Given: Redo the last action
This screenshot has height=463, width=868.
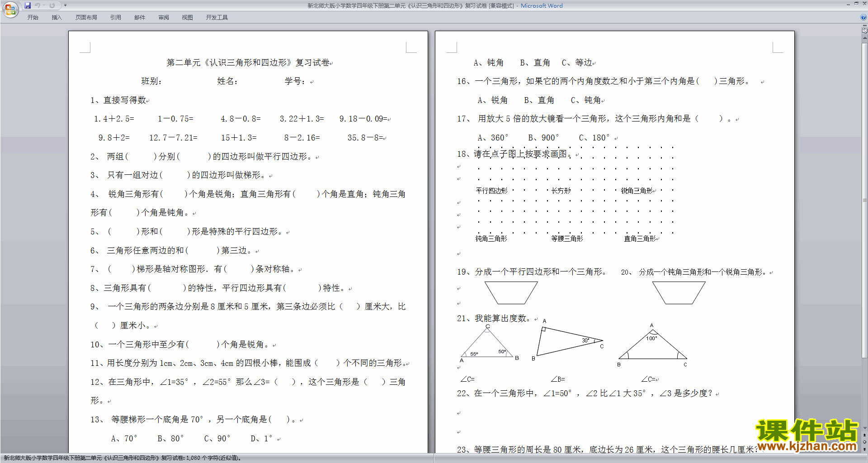Looking at the screenshot, I should (52, 5).
